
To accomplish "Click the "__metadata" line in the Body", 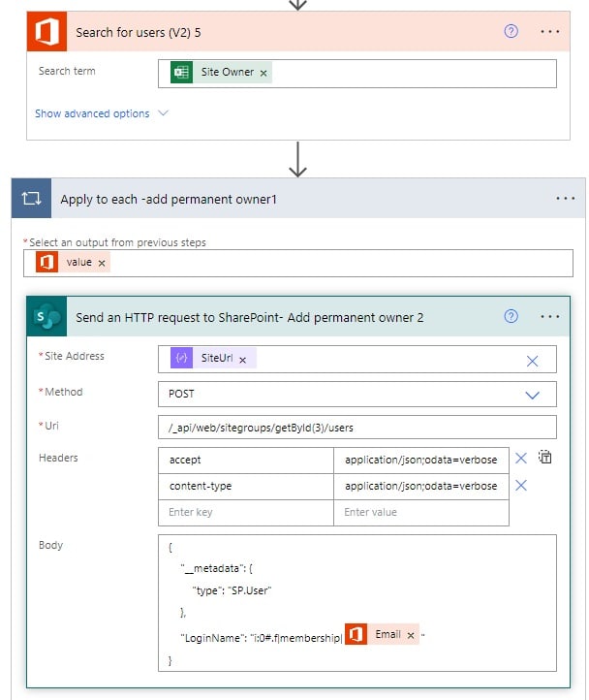I will point(216,569).
